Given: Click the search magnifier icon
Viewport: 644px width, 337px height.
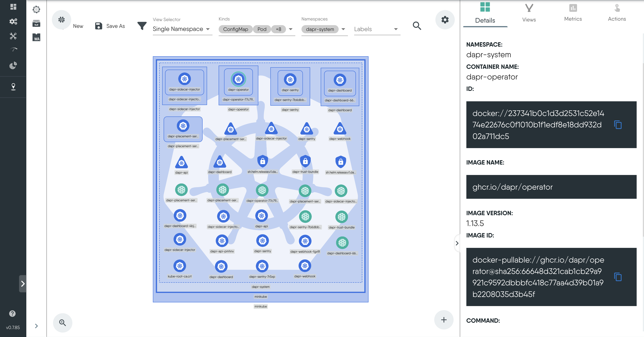Looking at the screenshot, I should coord(417,26).
